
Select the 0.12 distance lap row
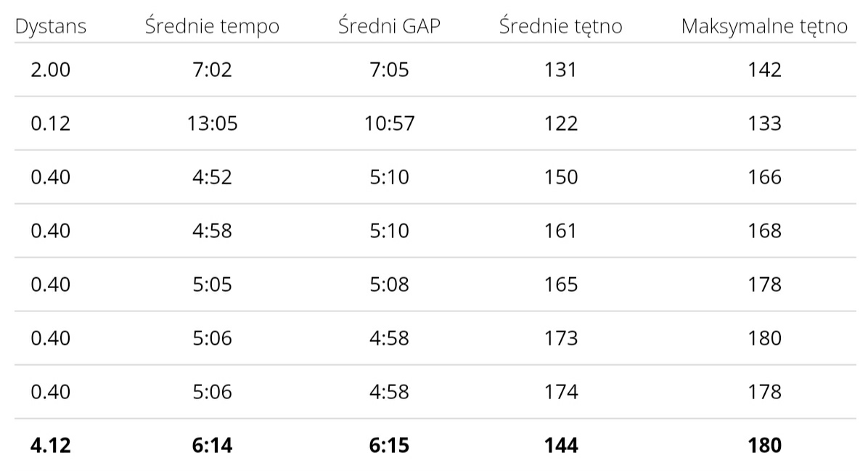(x=435, y=123)
